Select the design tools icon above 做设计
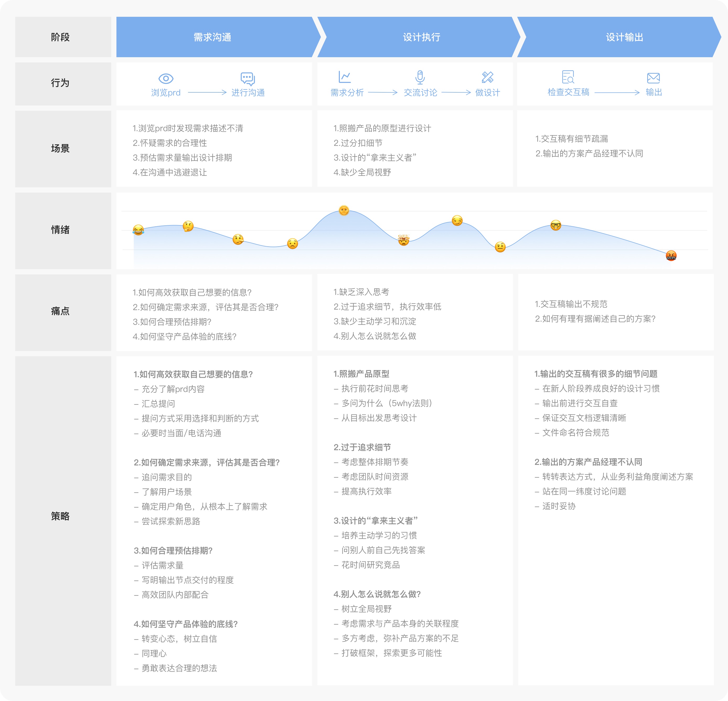 pos(488,77)
